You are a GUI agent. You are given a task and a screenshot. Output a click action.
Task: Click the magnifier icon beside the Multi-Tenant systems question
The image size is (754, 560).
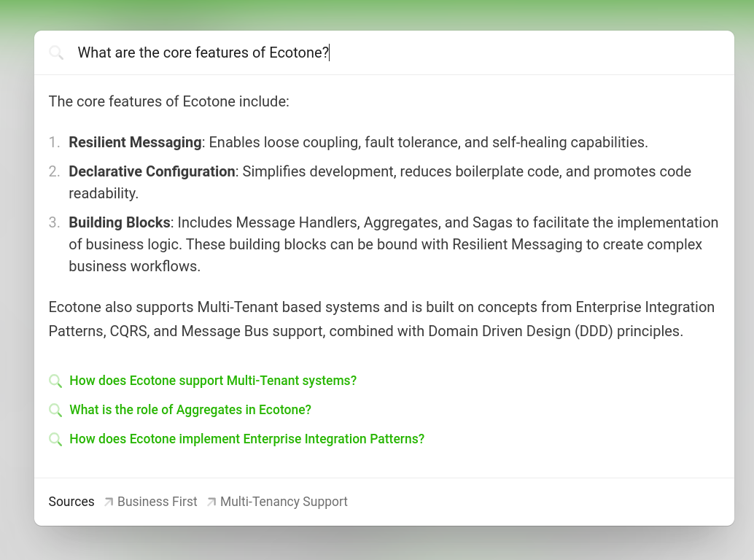(x=55, y=381)
